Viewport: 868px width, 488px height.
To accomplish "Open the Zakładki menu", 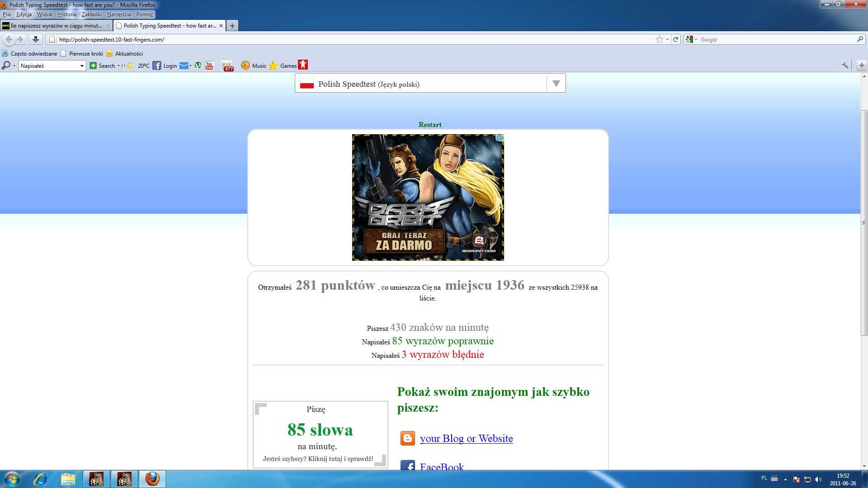I will coord(92,14).
